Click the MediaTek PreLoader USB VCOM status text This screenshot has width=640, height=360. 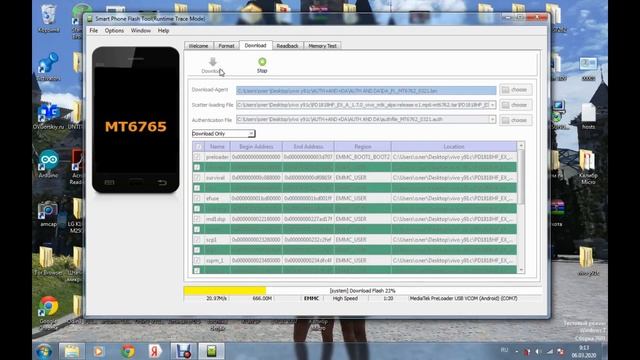[x=463, y=298]
